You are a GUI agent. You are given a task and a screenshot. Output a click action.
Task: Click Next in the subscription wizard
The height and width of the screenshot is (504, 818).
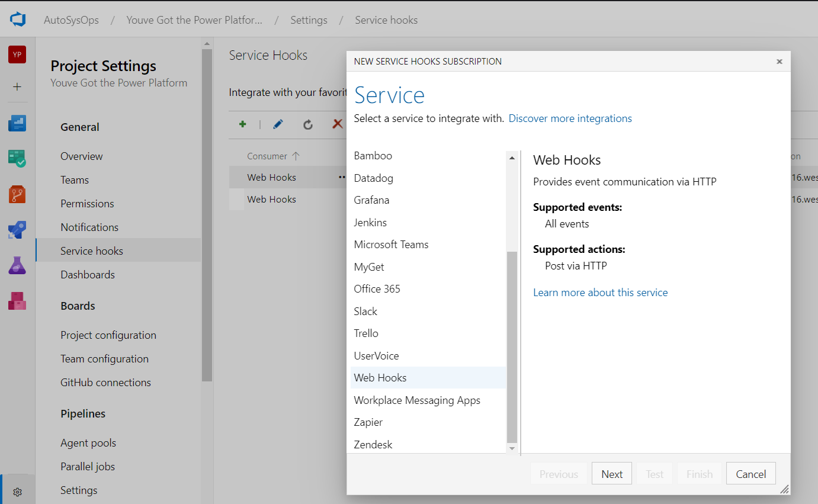click(611, 473)
